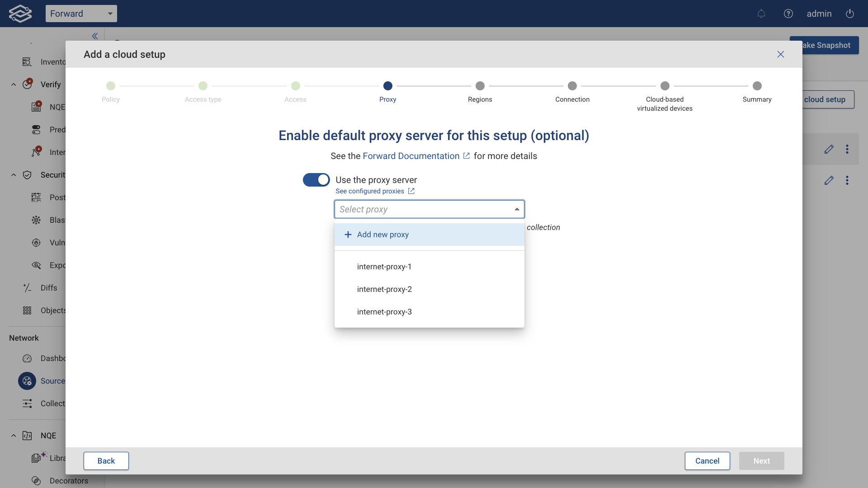
Task: Click the power/logout icon at top right
Action: pyautogui.click(x=850, y=14)
